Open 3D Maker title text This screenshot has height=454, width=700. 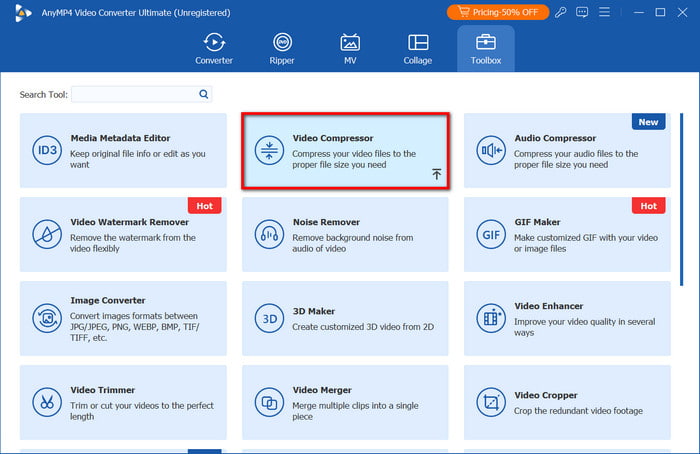[314, 312]
